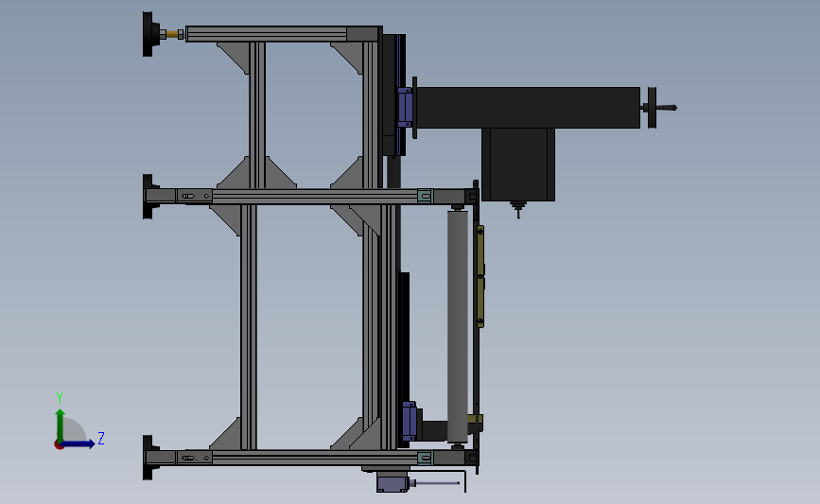Select the teal connector on the bottom beam

(426, 458)
